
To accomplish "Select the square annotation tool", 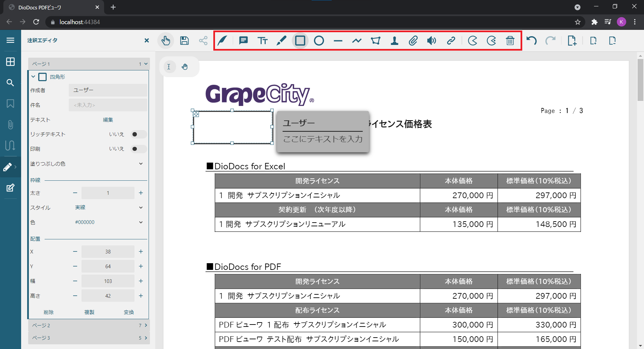I will point(300,41).
